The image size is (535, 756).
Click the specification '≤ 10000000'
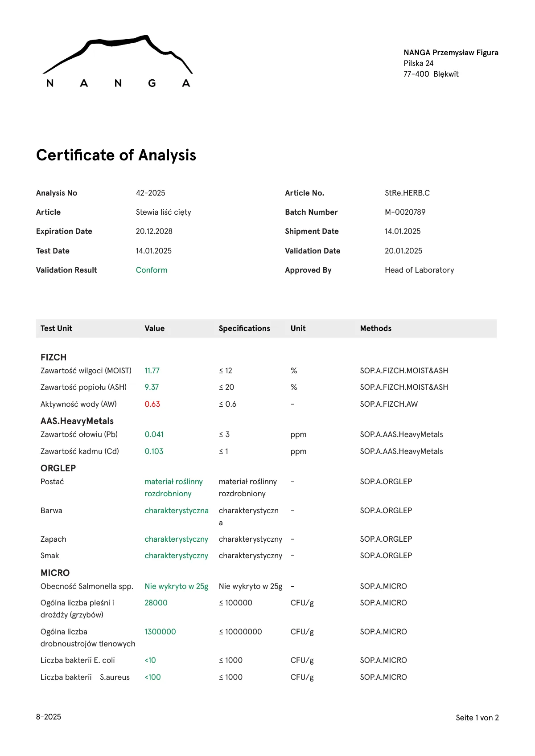[240, 632]
